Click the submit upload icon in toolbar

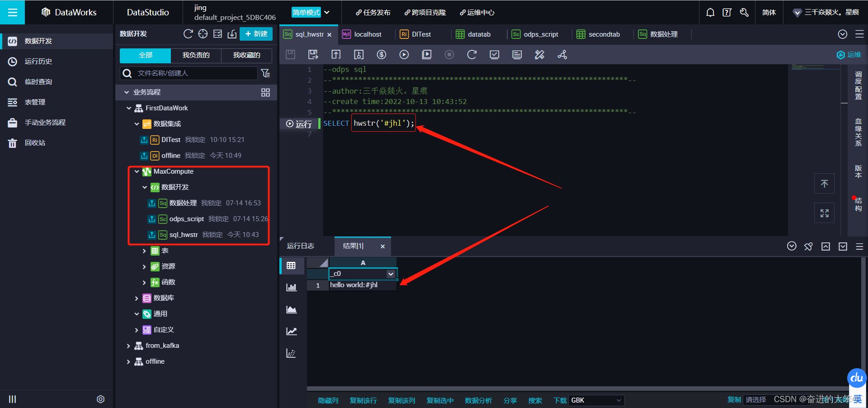coord(336,55)
